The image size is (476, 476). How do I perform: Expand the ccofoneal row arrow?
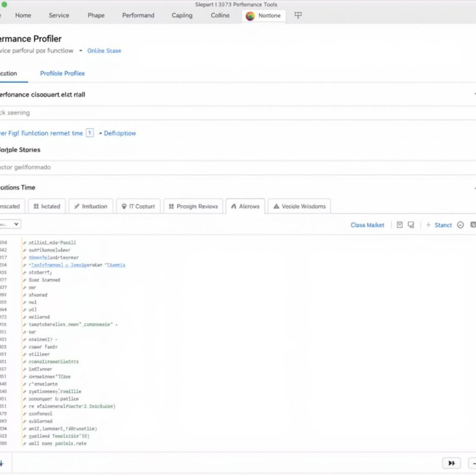[25, 414]
